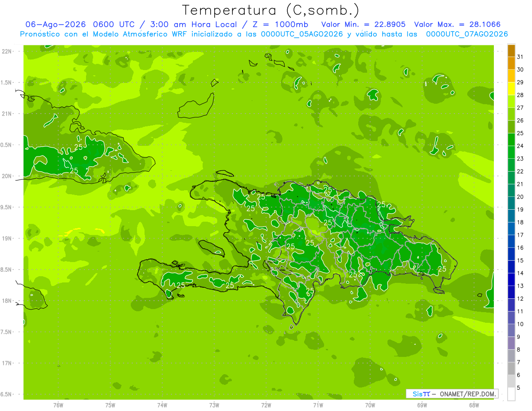Click the '21N' latitude axis label

pos(7,114)
